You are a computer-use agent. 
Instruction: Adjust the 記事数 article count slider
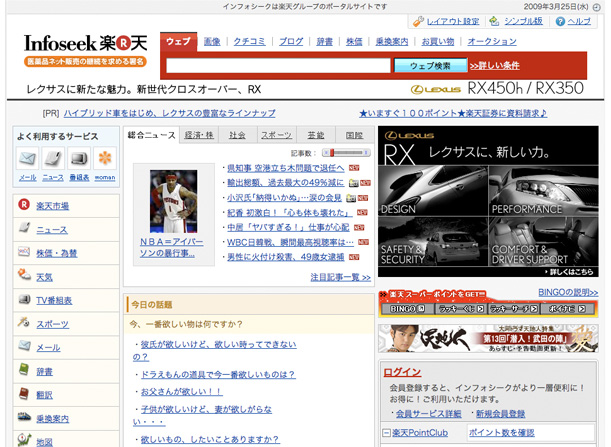[347, 153]
